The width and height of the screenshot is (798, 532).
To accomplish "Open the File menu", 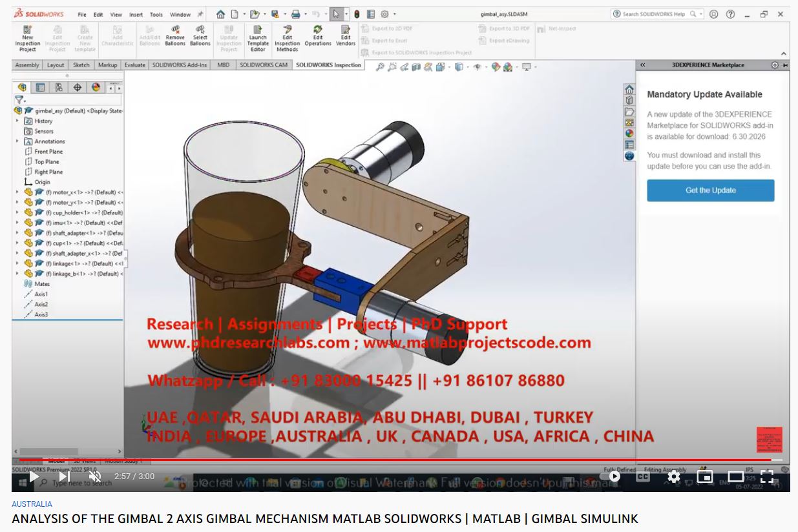I will (82, 14).
